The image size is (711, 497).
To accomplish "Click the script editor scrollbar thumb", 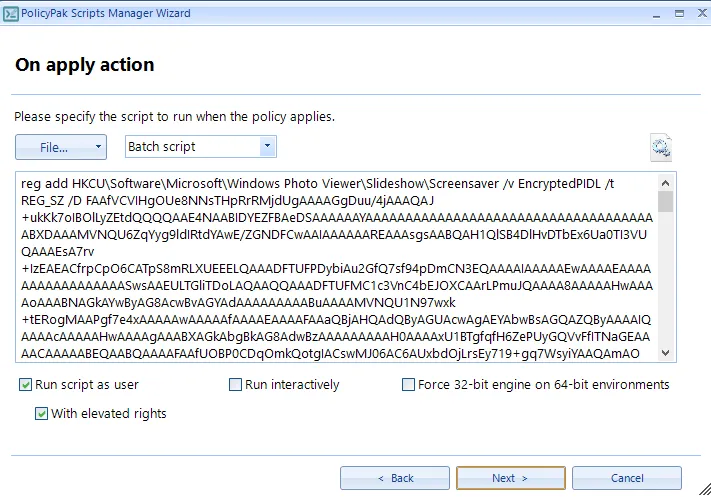I will tap(666, 201).
